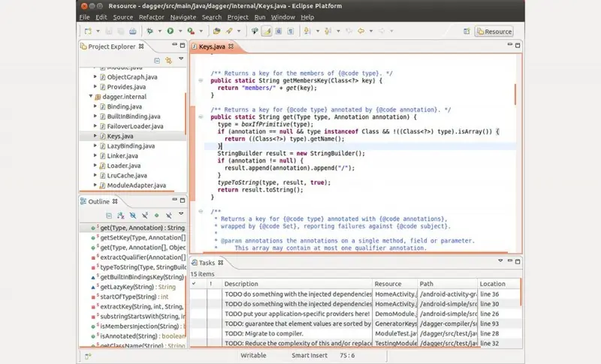Select task row with DemoModule resource
This screenshot has height=364, width=601.
355,314
